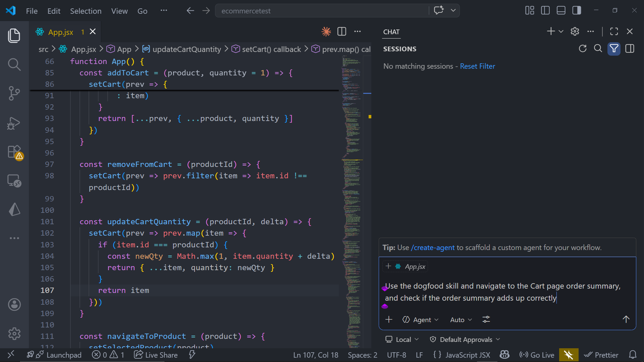Add context with plus in chat input
644x362 pixels.
389,319
